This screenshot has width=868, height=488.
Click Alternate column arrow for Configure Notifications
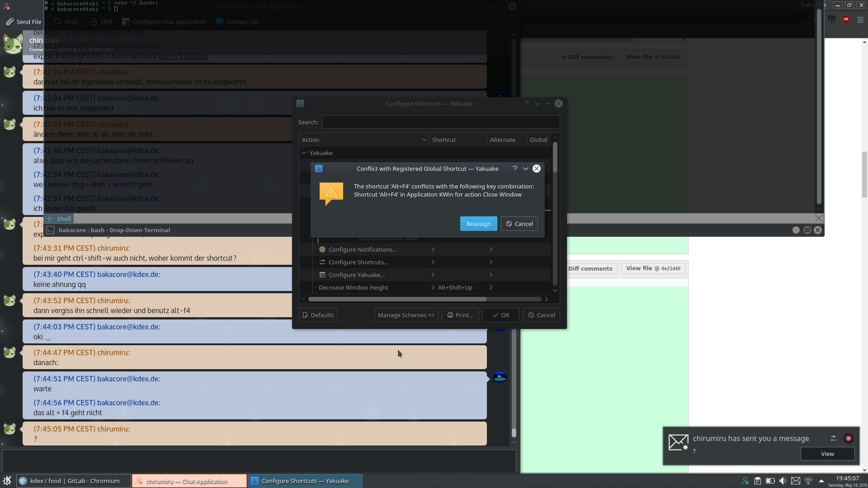pyautogui.click(x=491, y=249)
